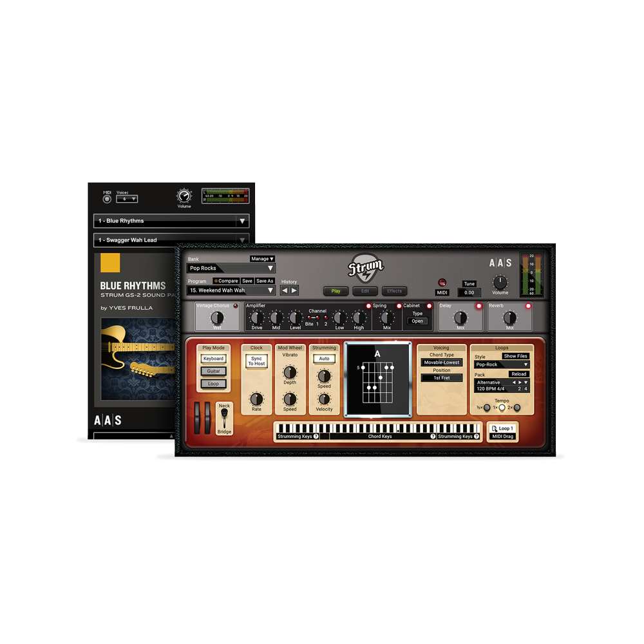Open the Pop Rocks bank dropdown
The height and width of the screenshot is (644, 644).
(230, 268)
